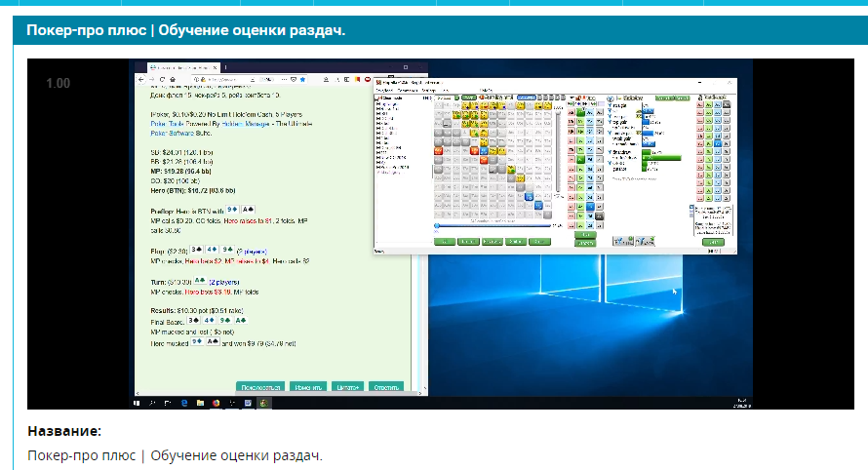Image resolution: width=868 pixels, height=470 pixels.
Task: Click the funnel-with-plus filter button under Statistics
Action: coord(623,241)
